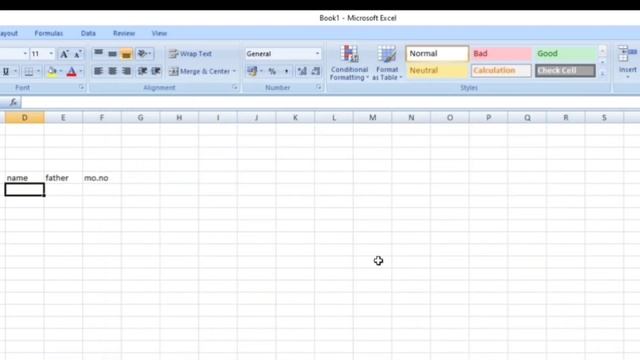Apply Percent Style format

coord(272,71)
